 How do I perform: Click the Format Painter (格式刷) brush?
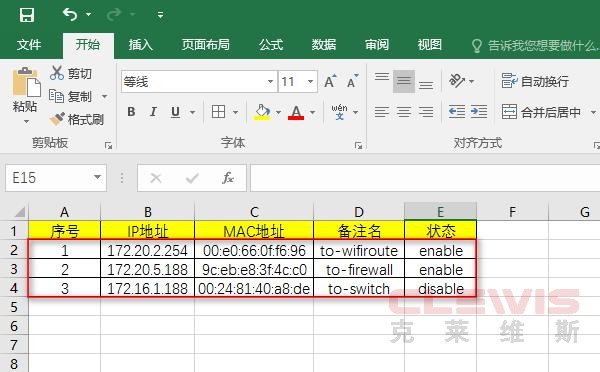click(57, 119)
